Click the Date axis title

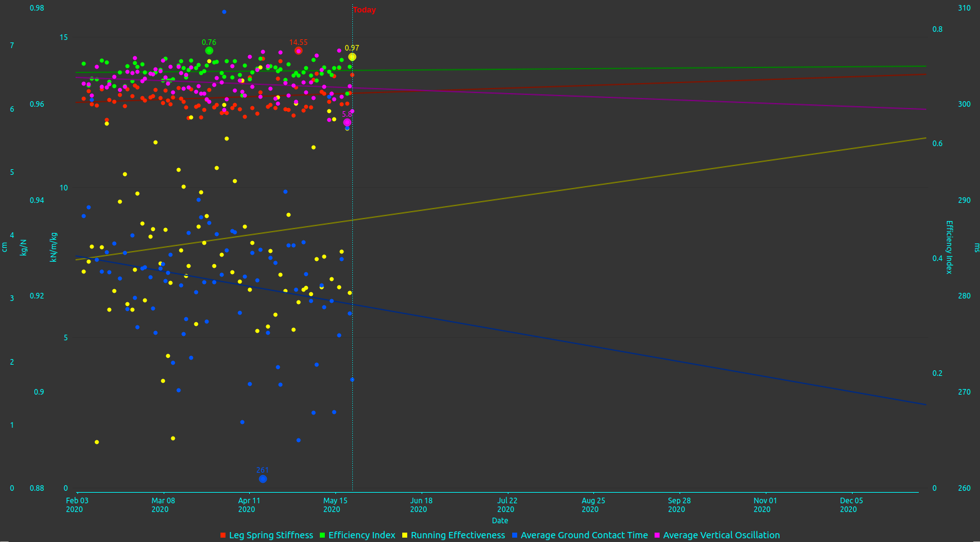[500, 521]
